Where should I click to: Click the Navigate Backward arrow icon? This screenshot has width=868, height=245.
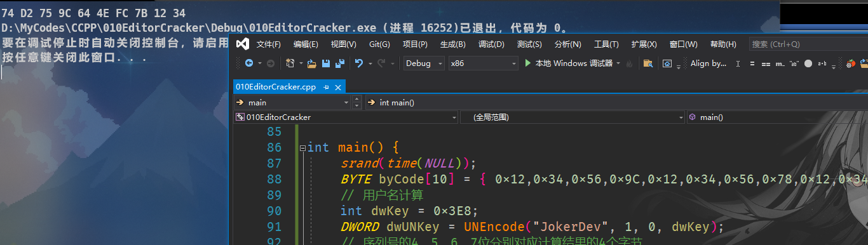(248, 63)
